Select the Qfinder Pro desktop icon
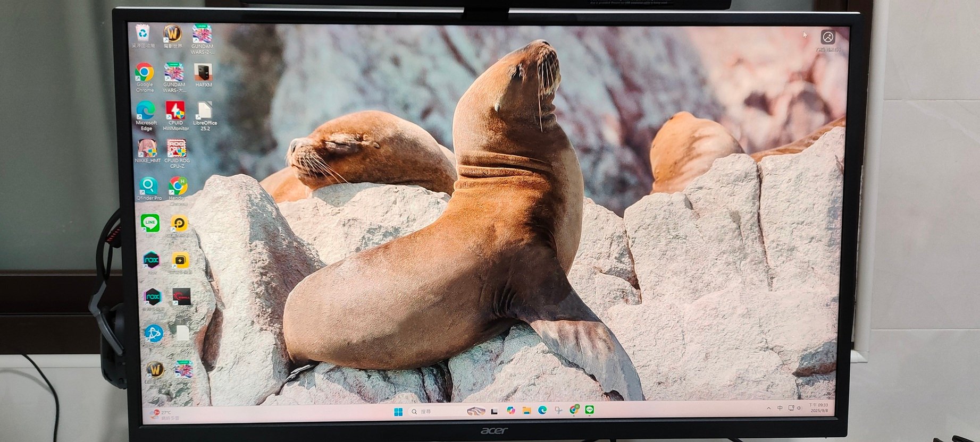This screenshot has width=980, height=442. coord(149,189)
